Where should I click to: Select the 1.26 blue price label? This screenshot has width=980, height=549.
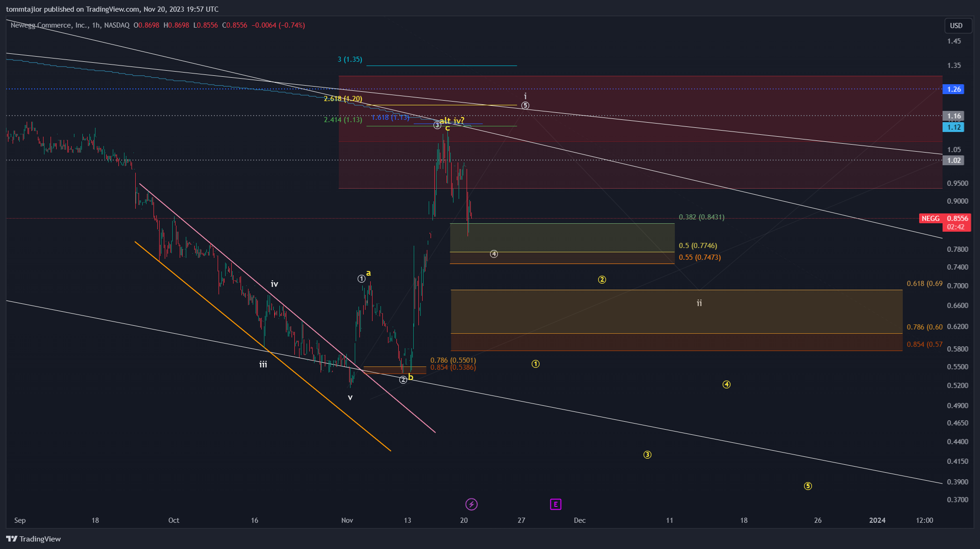[954, 89]
